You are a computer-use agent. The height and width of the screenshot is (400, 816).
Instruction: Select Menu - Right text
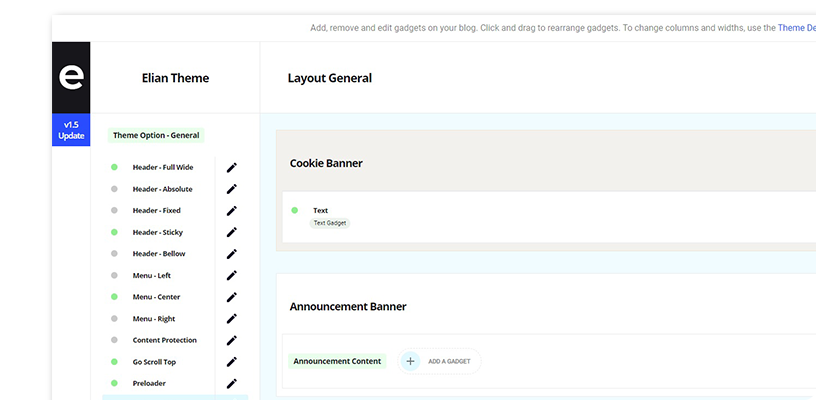pyautogui.click(x=154, y=319)
